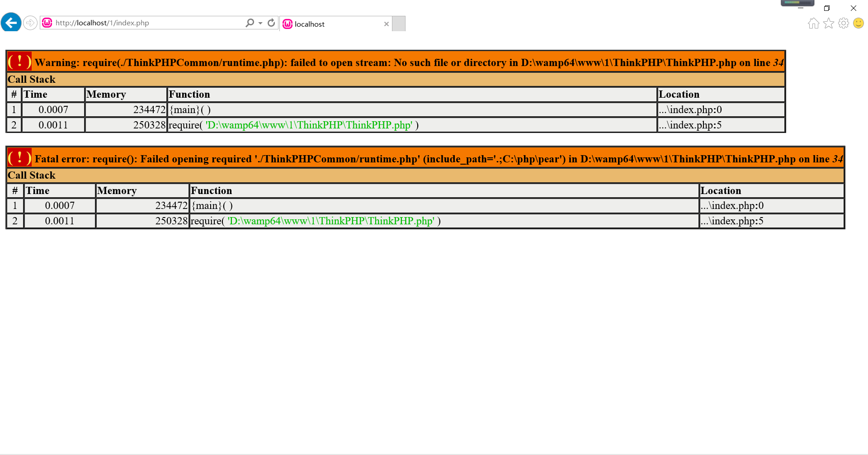This screenshot has width=868, height=455.
Task: Restore the browser window
Action: [x=827, y=8]
